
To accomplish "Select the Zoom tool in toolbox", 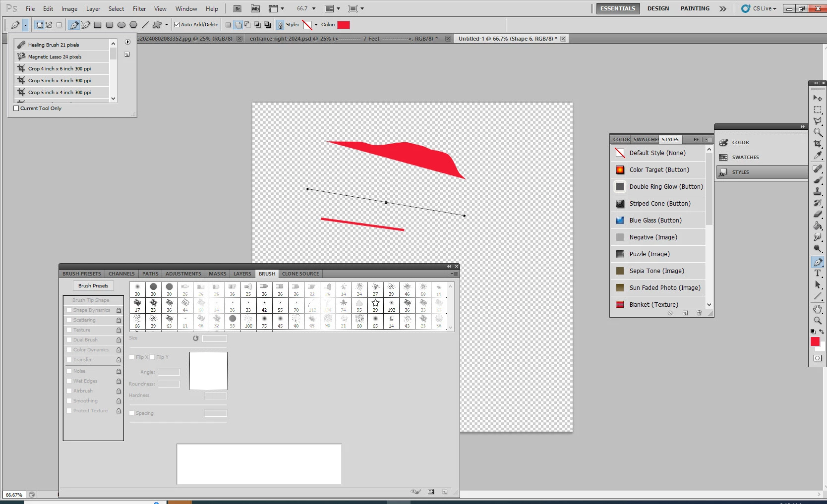I will pyautogui.click(x=818, y=321).
